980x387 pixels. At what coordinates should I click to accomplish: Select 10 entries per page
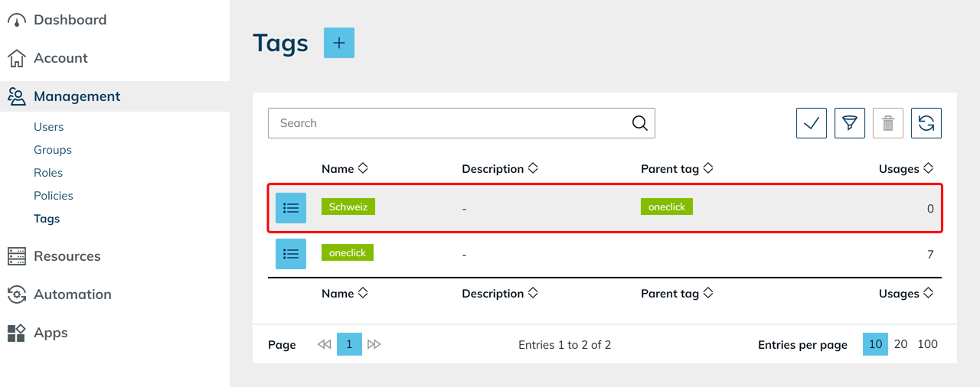coord(875,344)
